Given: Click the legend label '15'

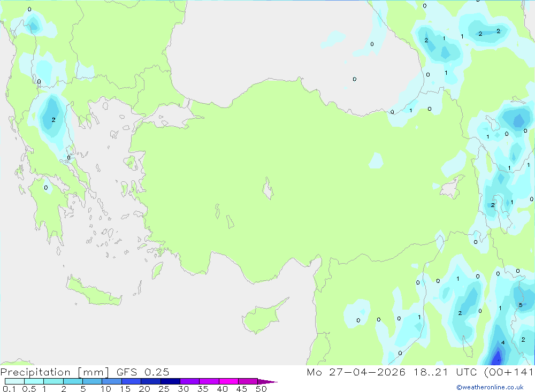Looking at the screenshot, I should tap(125, 389).
